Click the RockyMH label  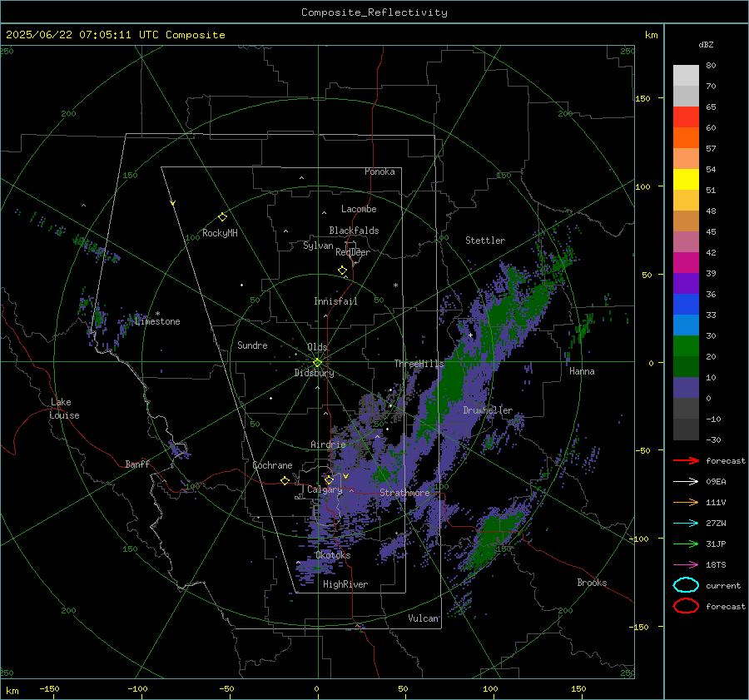220,233
